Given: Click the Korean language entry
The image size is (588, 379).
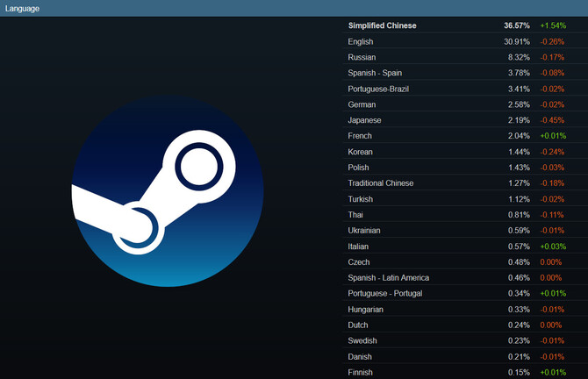Looking at the screenshot, I should point(465,152).
